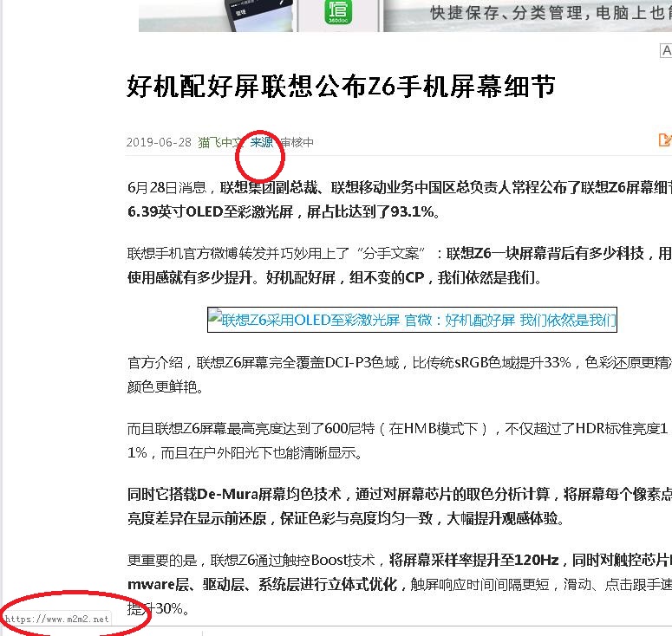This screenshot has height=636, width=672.
Task: Click the text 将屏幕采样率提升至120Hz
Action: pyautogui.click(x=474, y=560)
